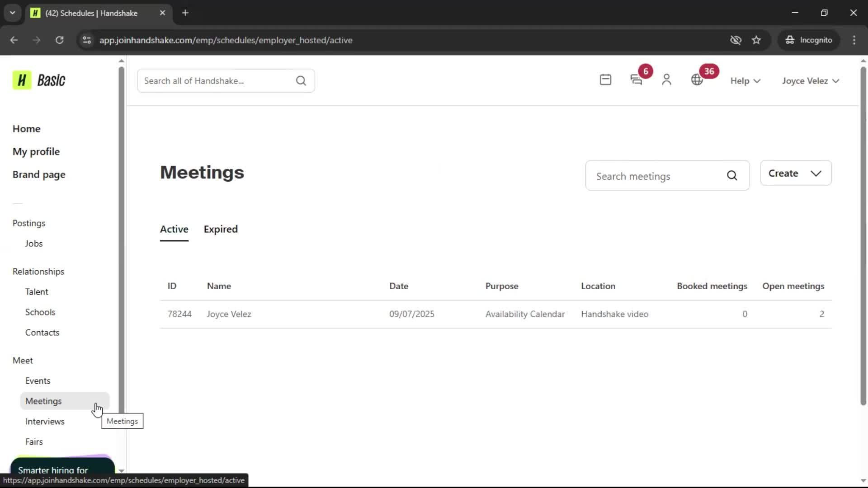This screenshot has width=868, height=488.
Task: Click the date 09/07/2025 cell
Action: coord(412,314)
